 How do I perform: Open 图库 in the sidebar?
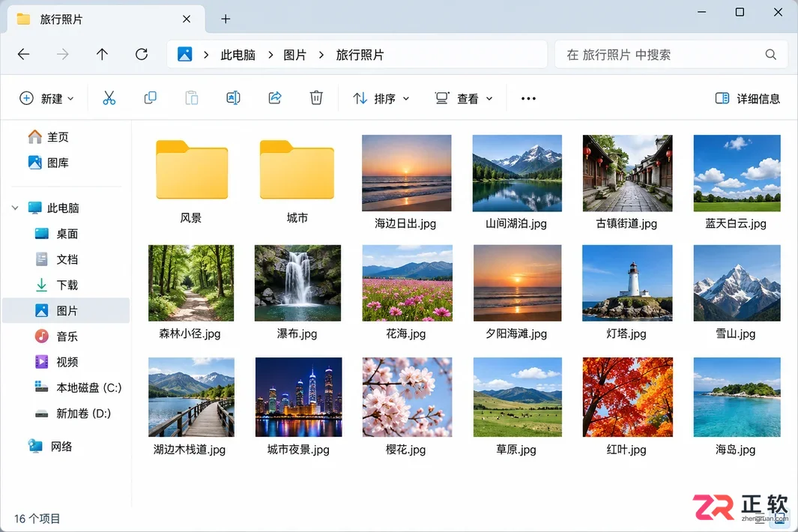tap(48, 163)
